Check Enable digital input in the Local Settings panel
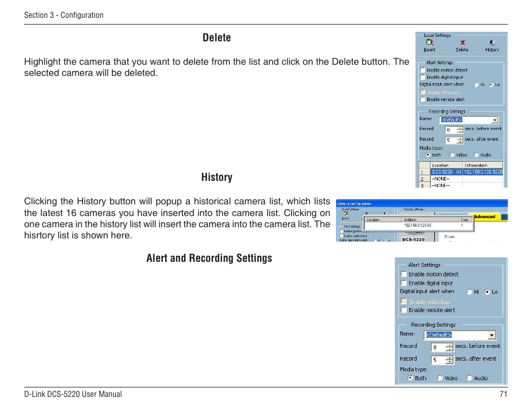The height and width of the screenshot is (412, 532). pyautogui.click(x=423, y=77)
